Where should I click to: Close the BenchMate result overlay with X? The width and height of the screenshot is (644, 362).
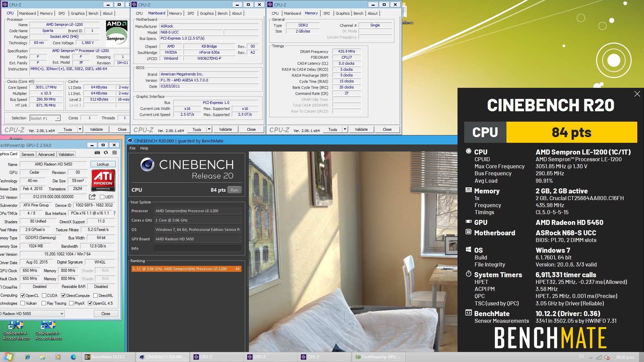(637, 94)
